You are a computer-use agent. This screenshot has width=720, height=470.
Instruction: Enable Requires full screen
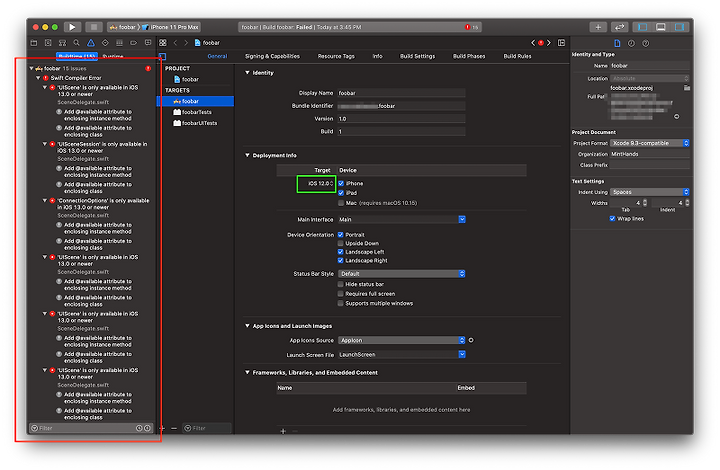(341, 294)
